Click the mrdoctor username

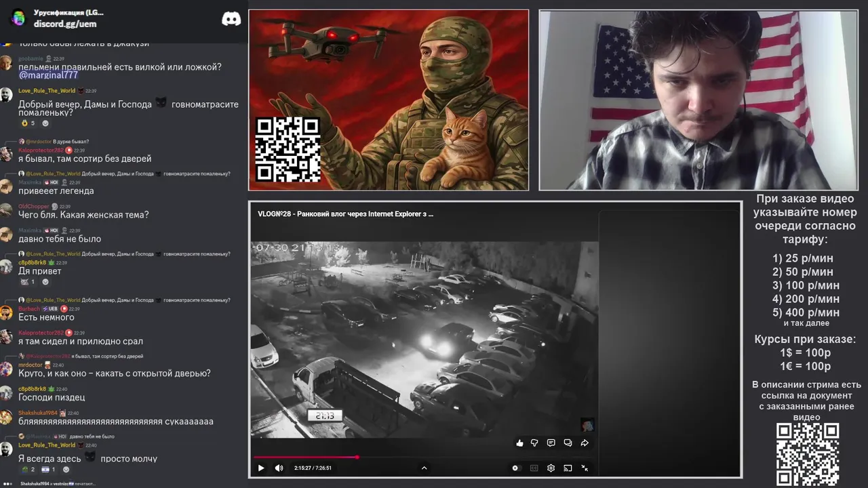31,365
